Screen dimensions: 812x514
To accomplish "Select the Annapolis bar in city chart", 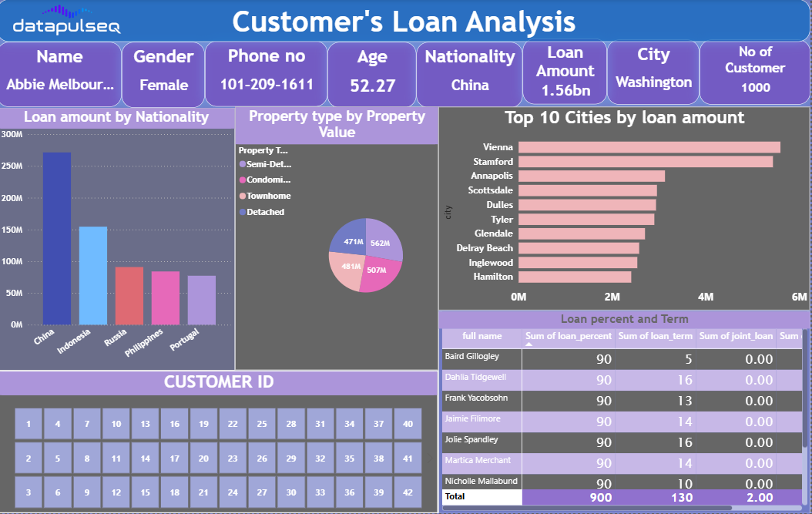I will [x=592, y=176].
